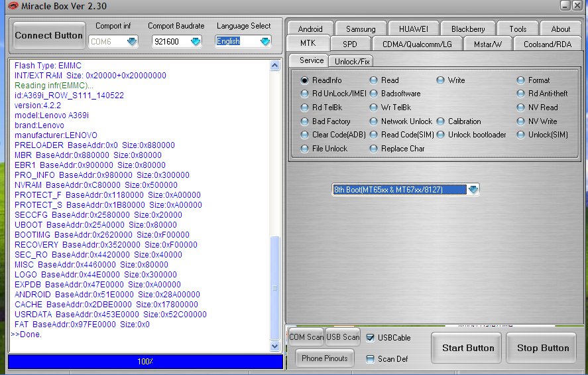This screenshot has height=375, width=588.
Task: Select the MTK tab
Action: click(x=308, y=43)
